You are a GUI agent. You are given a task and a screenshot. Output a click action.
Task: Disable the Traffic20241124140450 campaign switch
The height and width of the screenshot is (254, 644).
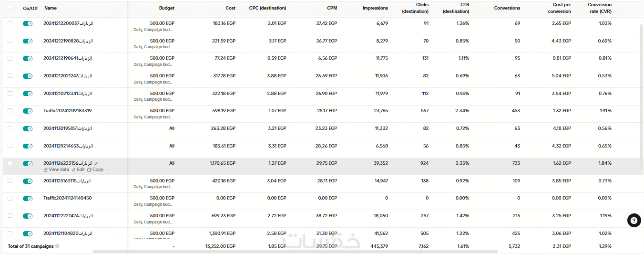[28, 199]
